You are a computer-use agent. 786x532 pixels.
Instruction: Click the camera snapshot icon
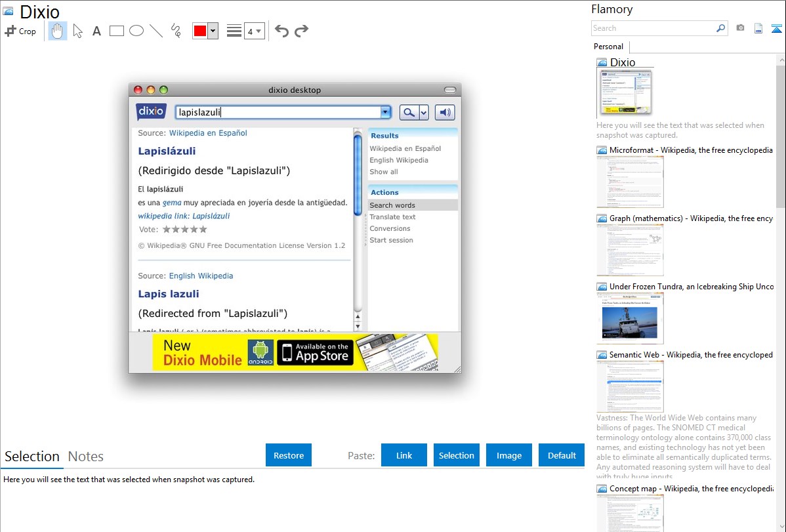(x=740, y=28)
